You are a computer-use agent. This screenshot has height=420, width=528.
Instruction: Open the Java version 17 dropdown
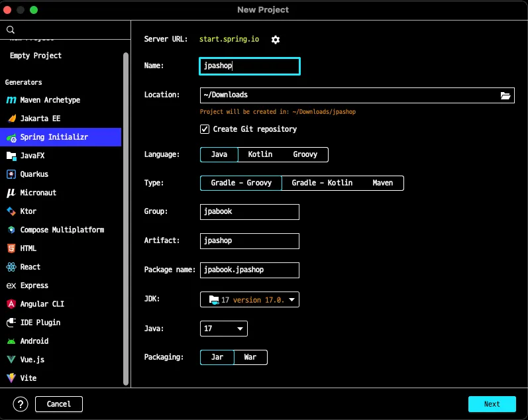tap(224, 329)
